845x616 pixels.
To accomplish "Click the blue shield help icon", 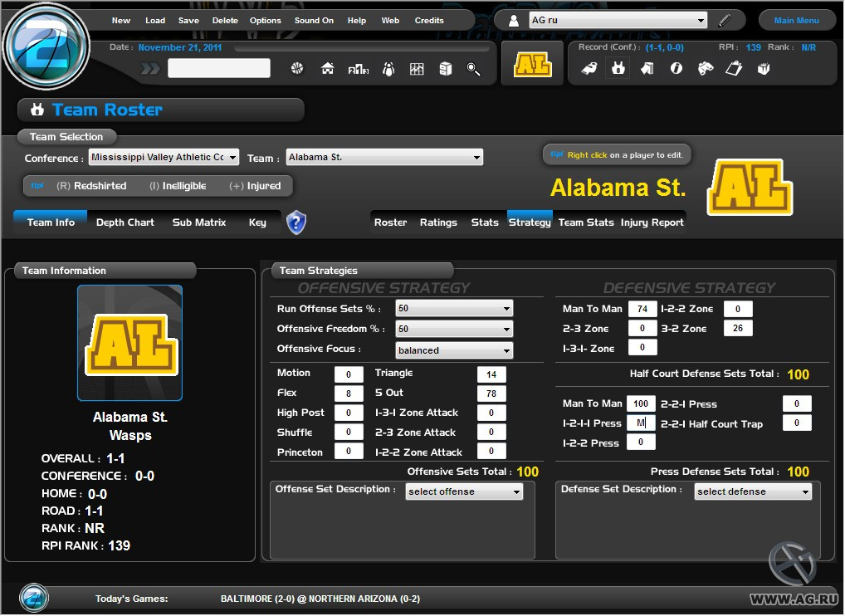I will click(296, 222).
